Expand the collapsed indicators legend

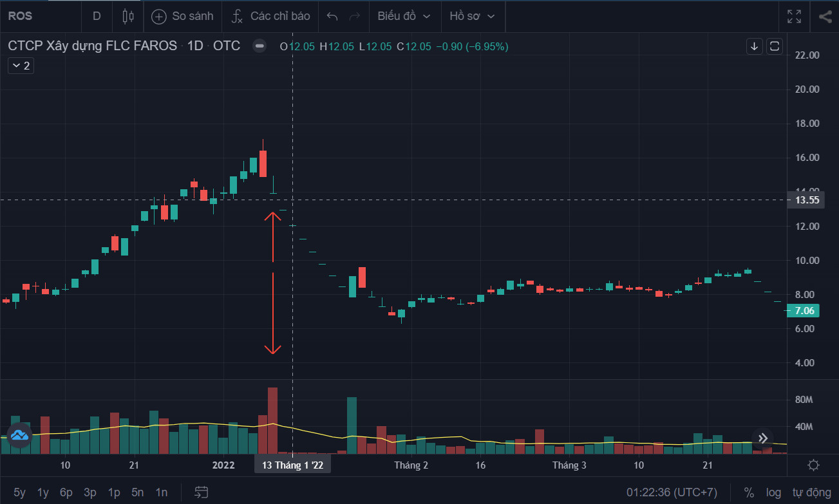coord(21,66)
